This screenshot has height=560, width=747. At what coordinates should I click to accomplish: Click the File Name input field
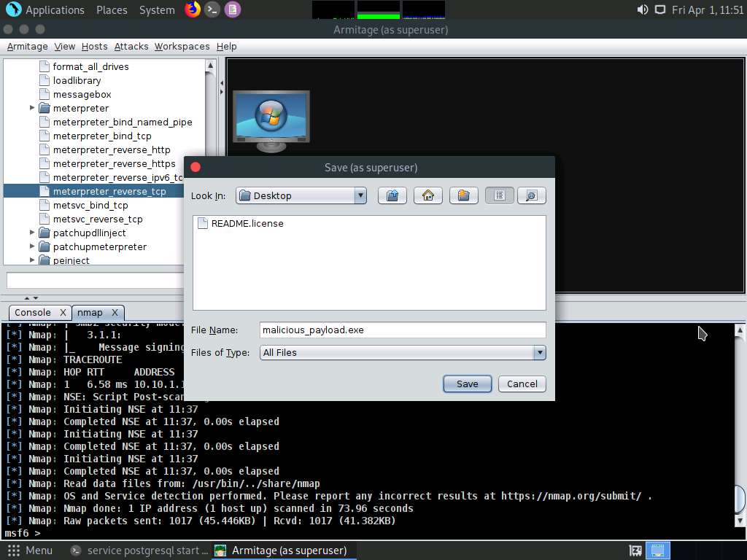[402, 330]
